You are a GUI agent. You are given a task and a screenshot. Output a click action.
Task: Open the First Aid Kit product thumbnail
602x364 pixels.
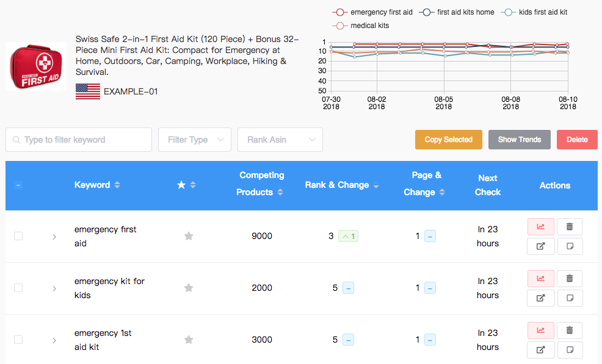[x=36, y=66]
